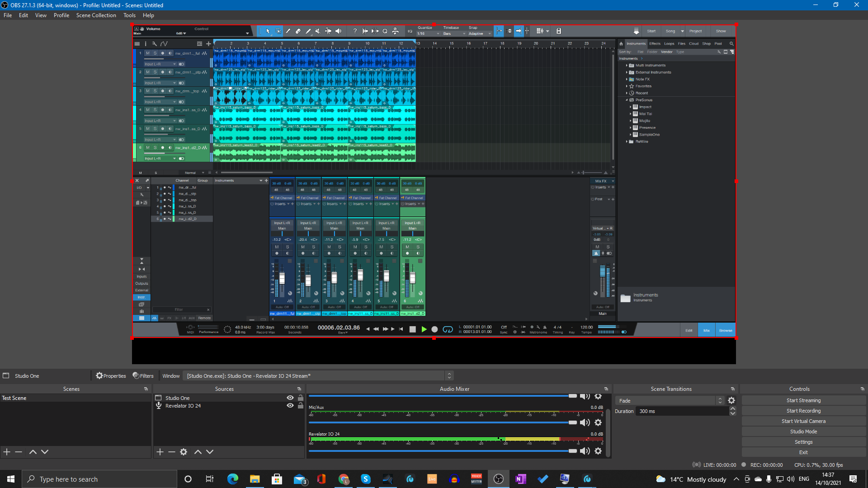Pop out the Scene Transitions dock
Image resolution: width=868 pixels, height=488 pixels.
tap(733, 389)
